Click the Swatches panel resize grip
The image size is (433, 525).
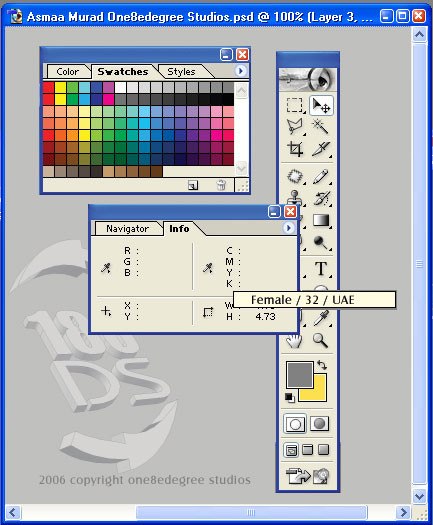(x=243, y=186)
